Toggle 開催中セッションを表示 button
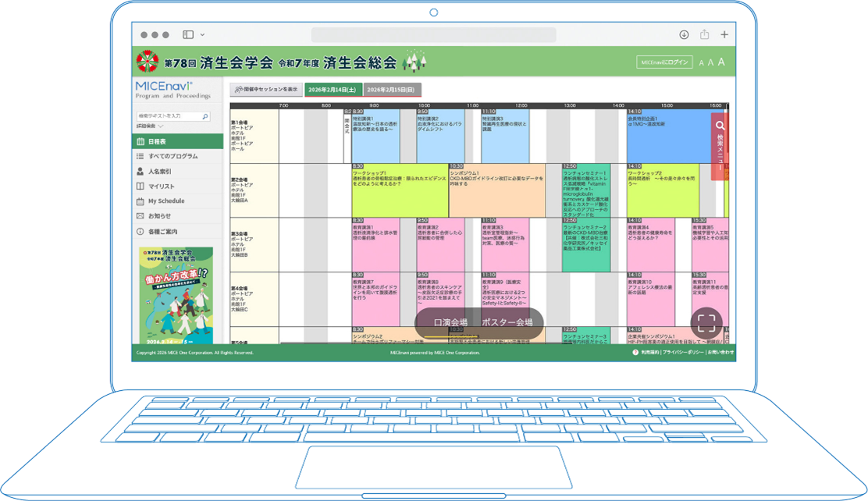The image size is (868, 501). tap(265, 90)
